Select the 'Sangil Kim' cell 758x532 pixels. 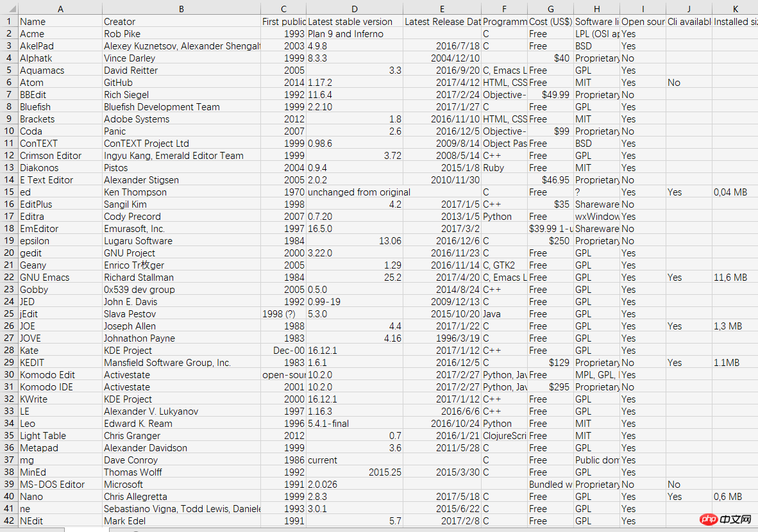tap(181, 204)
